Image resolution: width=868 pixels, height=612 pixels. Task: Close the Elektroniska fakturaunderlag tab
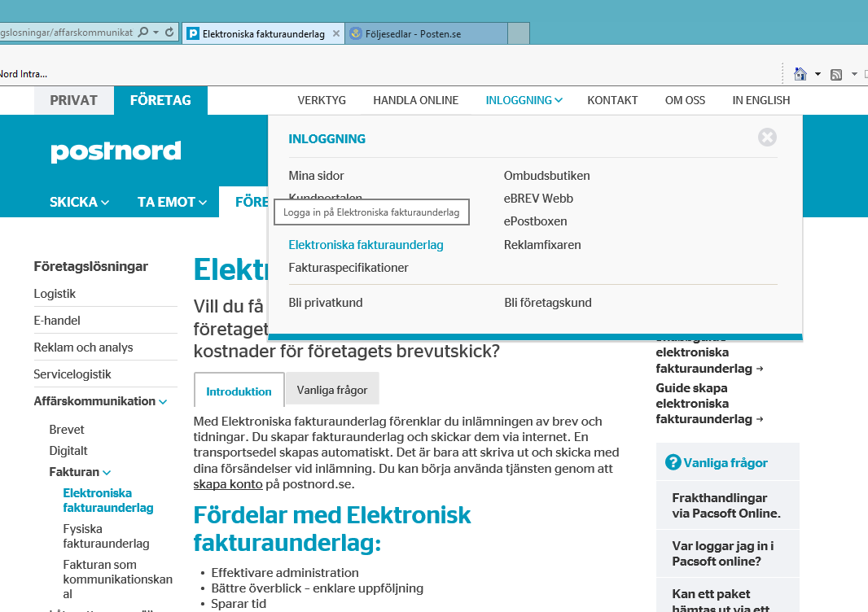pyautogui.click(x=336, y=33)
